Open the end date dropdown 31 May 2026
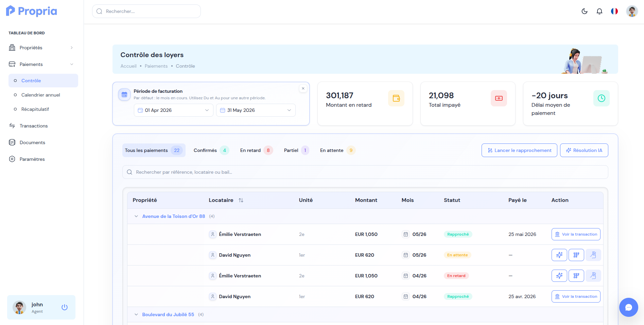644x325 pixels. [256, 110]
